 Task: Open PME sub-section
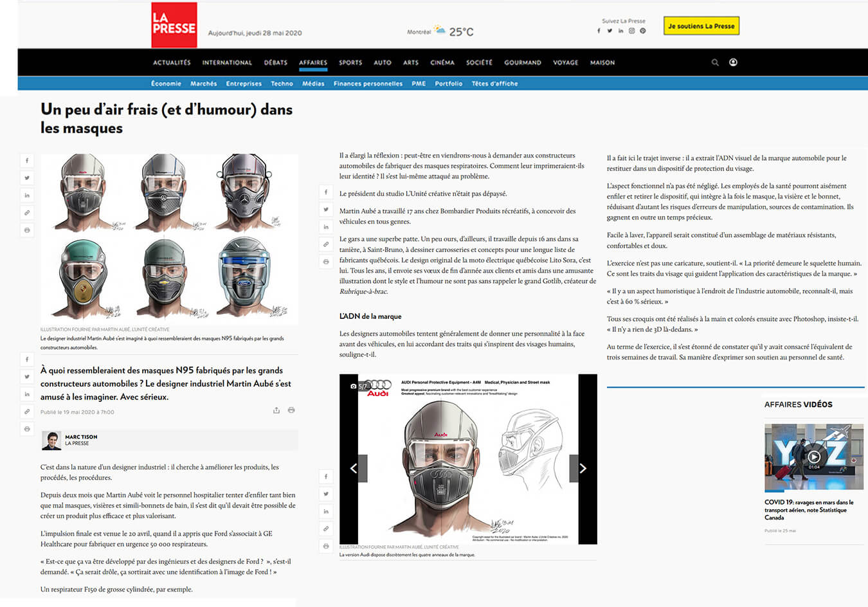419,84
